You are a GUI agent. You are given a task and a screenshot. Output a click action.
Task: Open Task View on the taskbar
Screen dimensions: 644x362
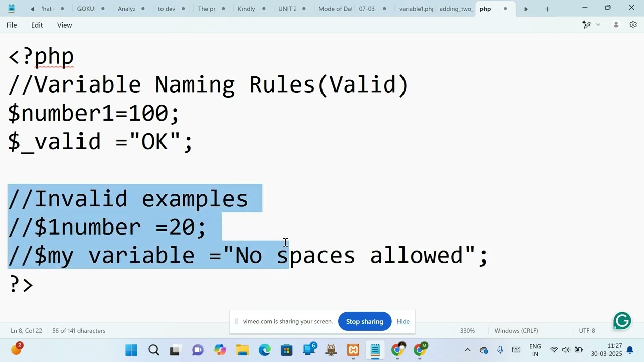(x=175, y=350)
